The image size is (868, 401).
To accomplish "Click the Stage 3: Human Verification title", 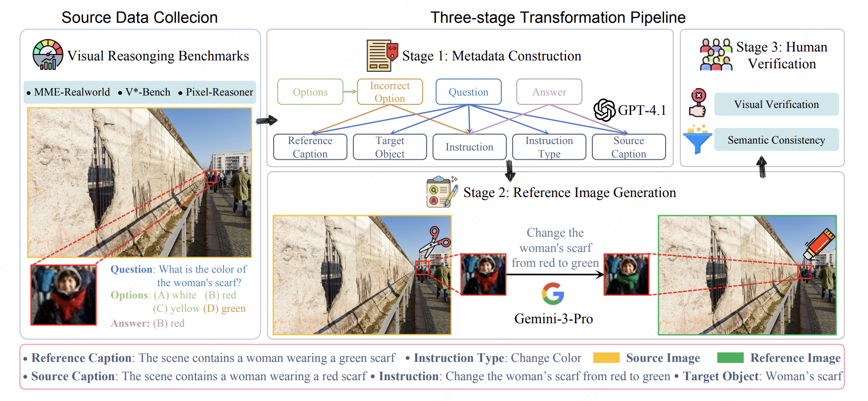I will pyautogui.click(x=782, y=55).
